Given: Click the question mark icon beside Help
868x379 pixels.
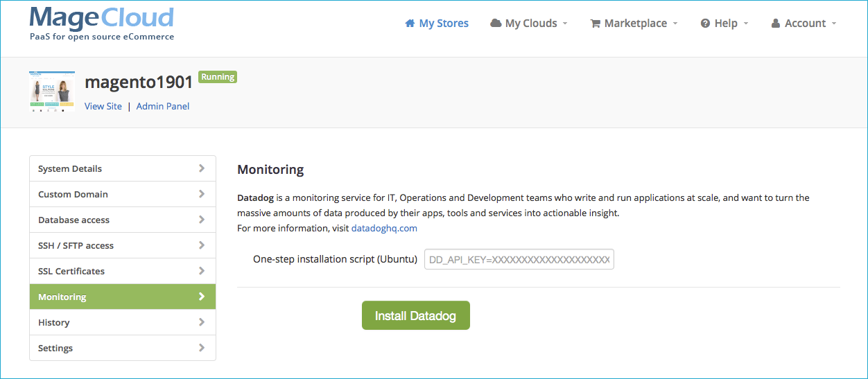Looking at the screenshot, I should coord(705,23).
